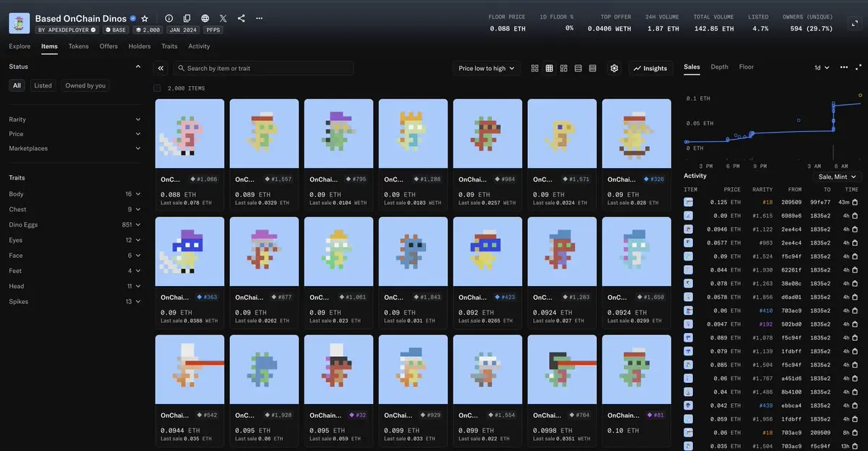Viewport: 868px width, 451px height.
Task: Select the Listed status filter
Action: pos(43,85)
